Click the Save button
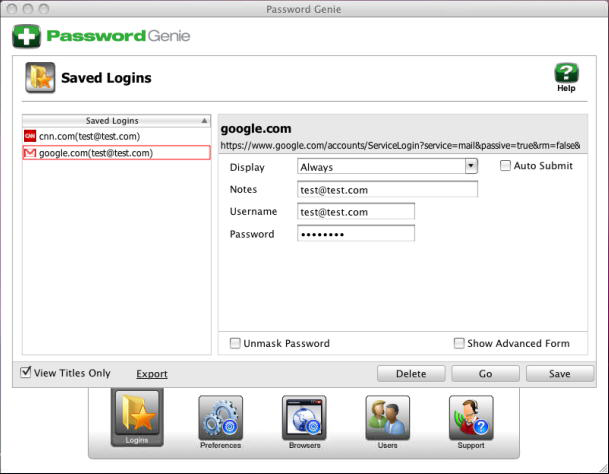 pyautogui.click(x=560, y=374)
